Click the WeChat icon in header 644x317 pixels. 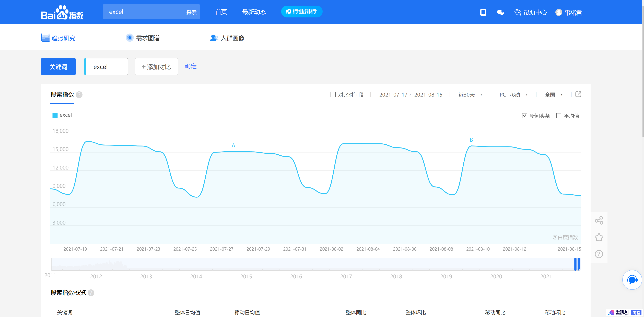coord(500,12)
